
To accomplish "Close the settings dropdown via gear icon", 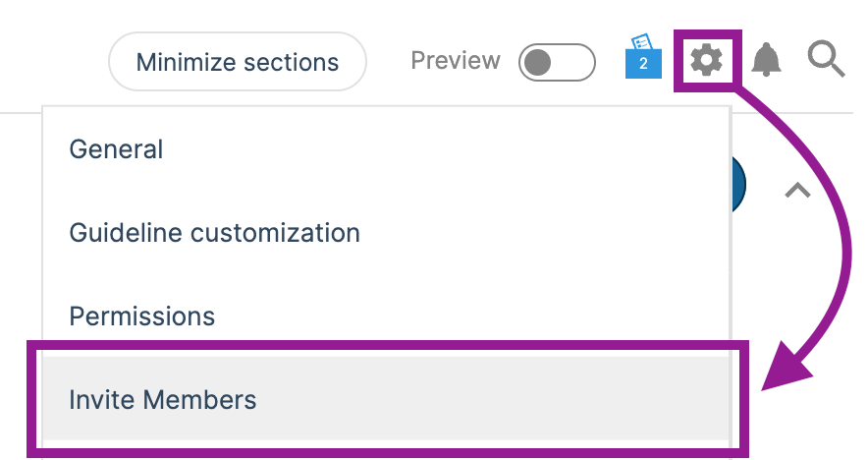I will [x=706, y=60].
